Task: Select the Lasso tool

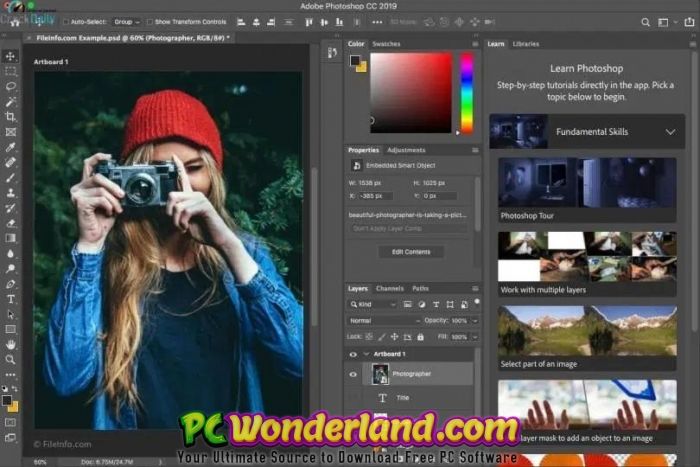Action: point(10,86)
